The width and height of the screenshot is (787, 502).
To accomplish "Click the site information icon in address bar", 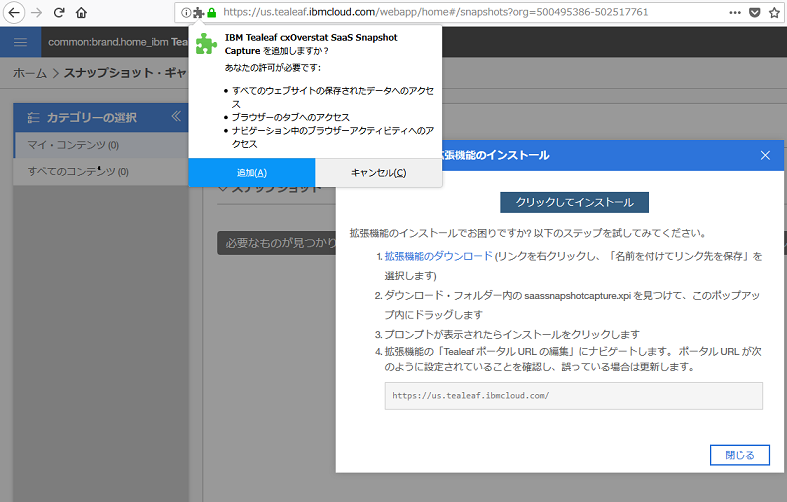I will pyautogui.click(x=186, y=13).
